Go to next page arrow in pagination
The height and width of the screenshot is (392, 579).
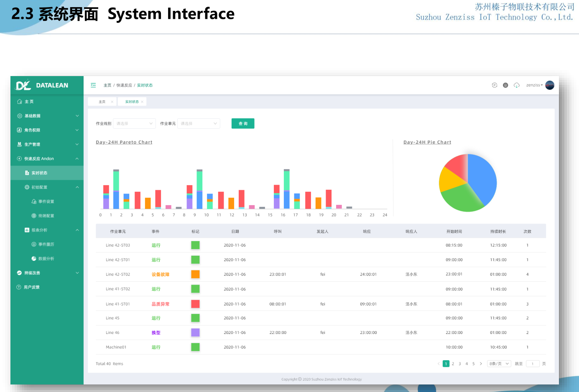(x=481, y=364)
